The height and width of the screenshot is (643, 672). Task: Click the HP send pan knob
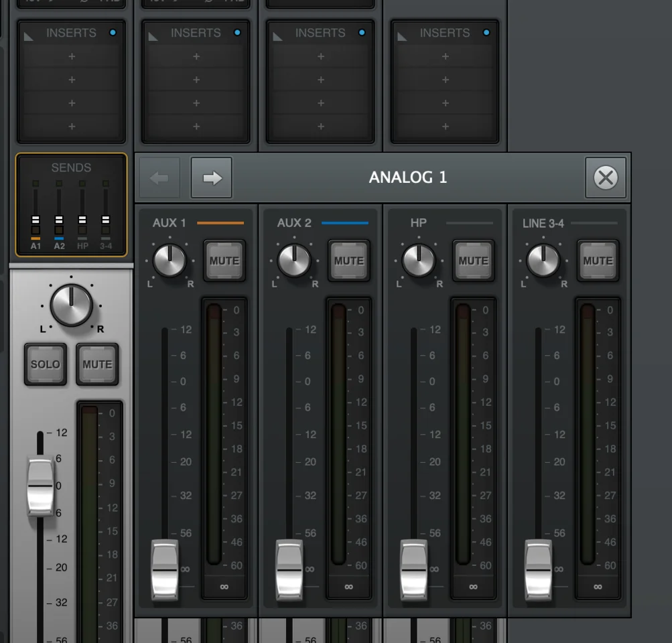pyautogui.click(x=419, y=261)
